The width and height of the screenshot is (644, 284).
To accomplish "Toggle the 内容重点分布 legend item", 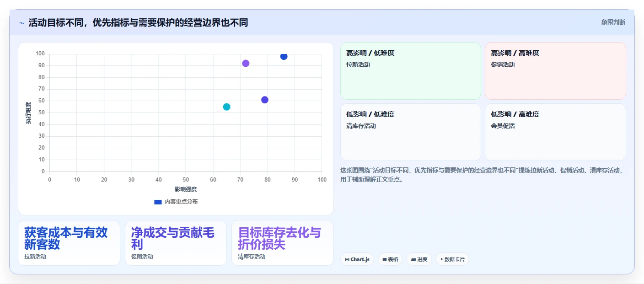I will (x=176, y=202).
